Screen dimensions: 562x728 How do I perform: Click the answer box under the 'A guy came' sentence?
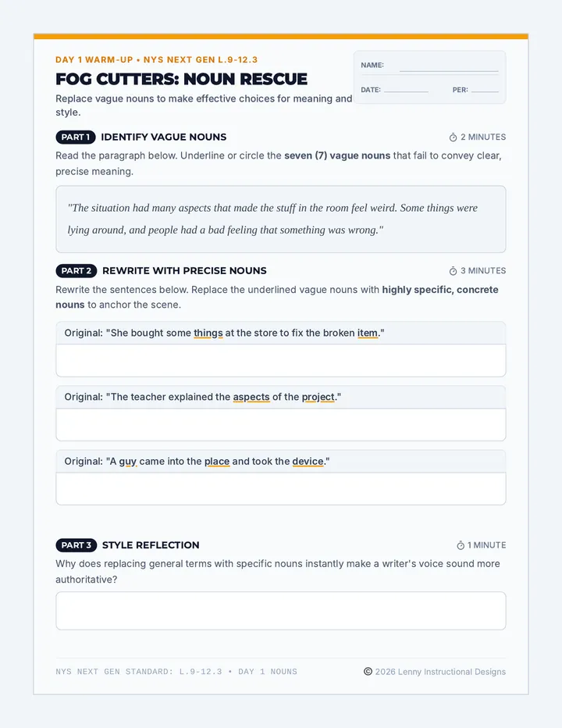coord(281,488)
